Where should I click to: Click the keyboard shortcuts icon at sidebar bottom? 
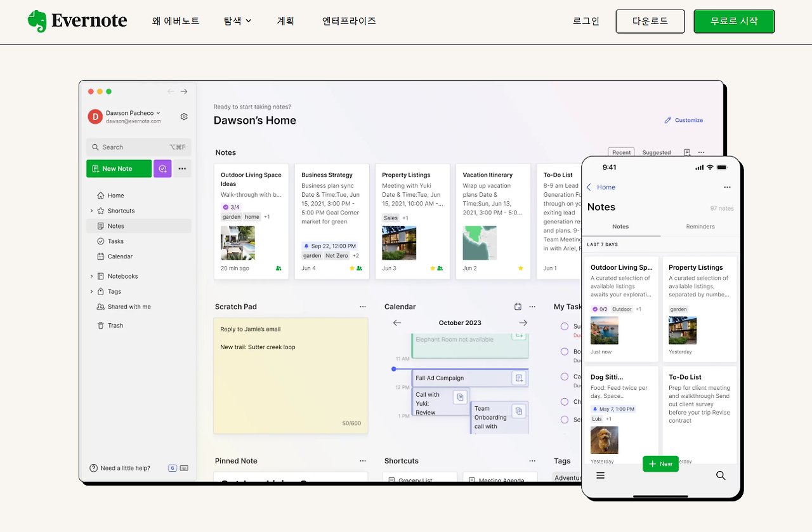click(184, 469)
